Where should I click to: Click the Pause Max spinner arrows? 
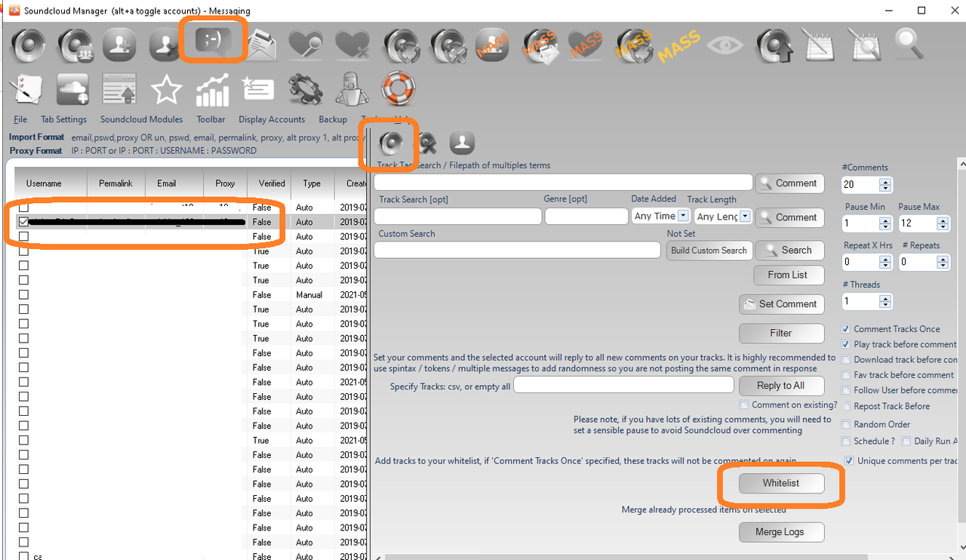[943, 224]
